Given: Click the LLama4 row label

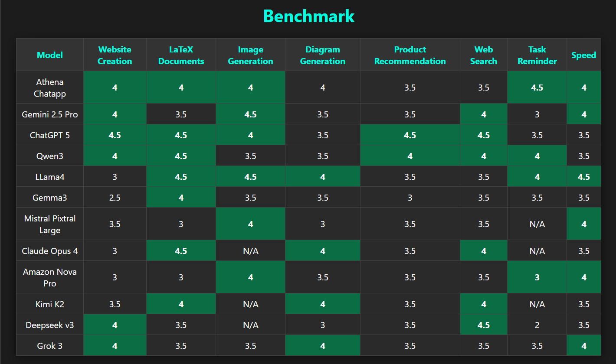Looking at the screenshot, I should coord(50,177).
